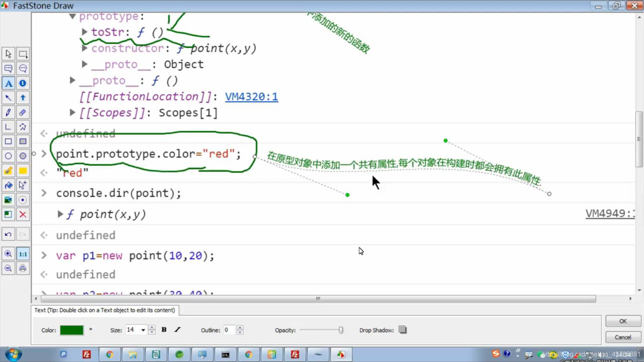Select the numbered step marker tool
Image resolution: width=644 pixels, height=362 pixels.
coord(23,83)
